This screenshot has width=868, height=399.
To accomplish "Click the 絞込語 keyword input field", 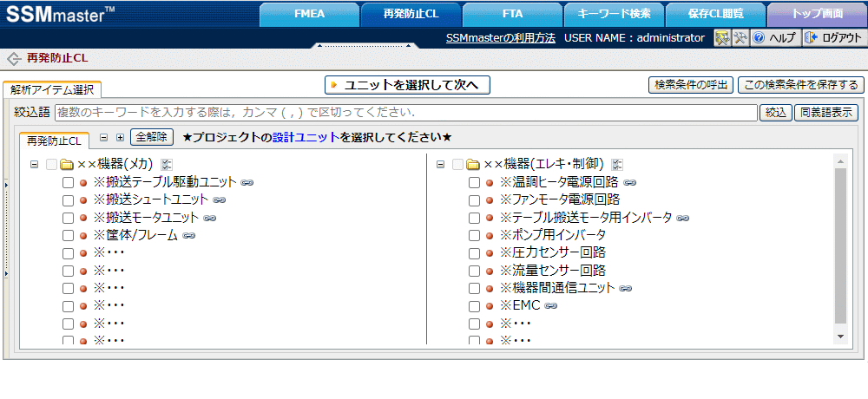I will (405, 113).
